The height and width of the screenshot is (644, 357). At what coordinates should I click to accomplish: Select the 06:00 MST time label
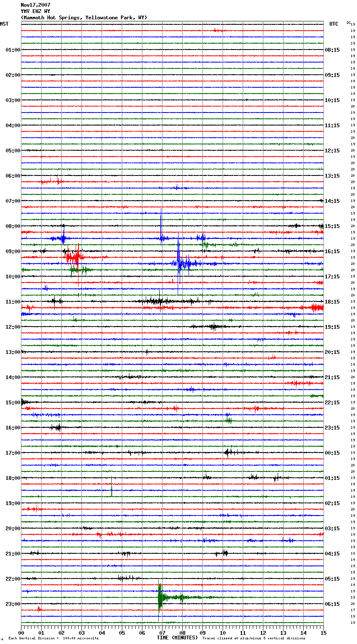coord(13,176)
